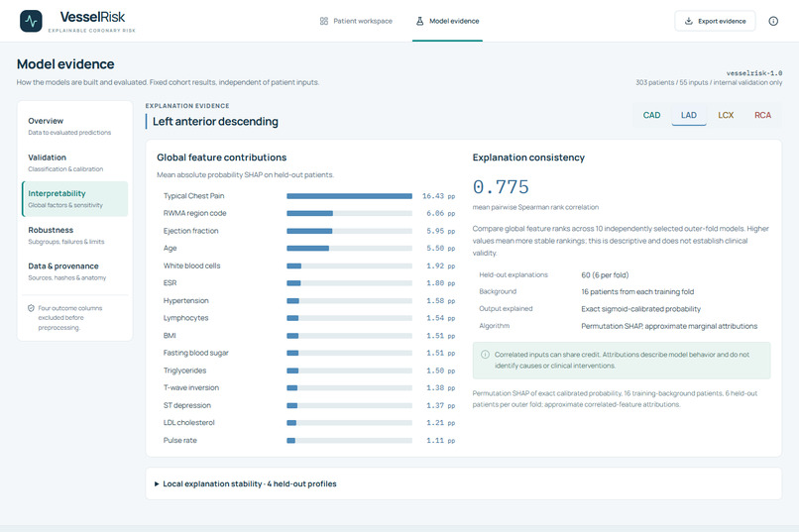Screen dimensions: 799x532
Task: Click the '6.06 pp' value
Action: pyautogui.click(x=440, y=213)
